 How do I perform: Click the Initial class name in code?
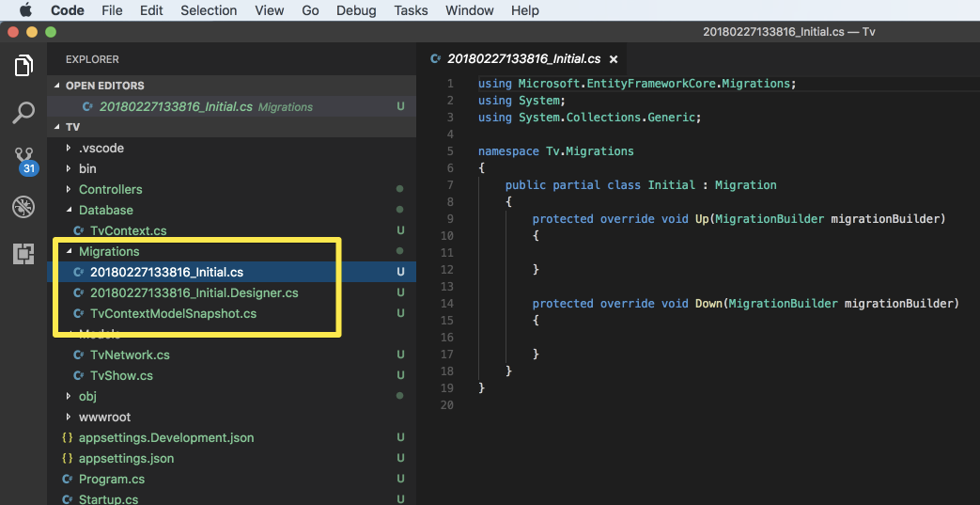[x=671, y=185]
